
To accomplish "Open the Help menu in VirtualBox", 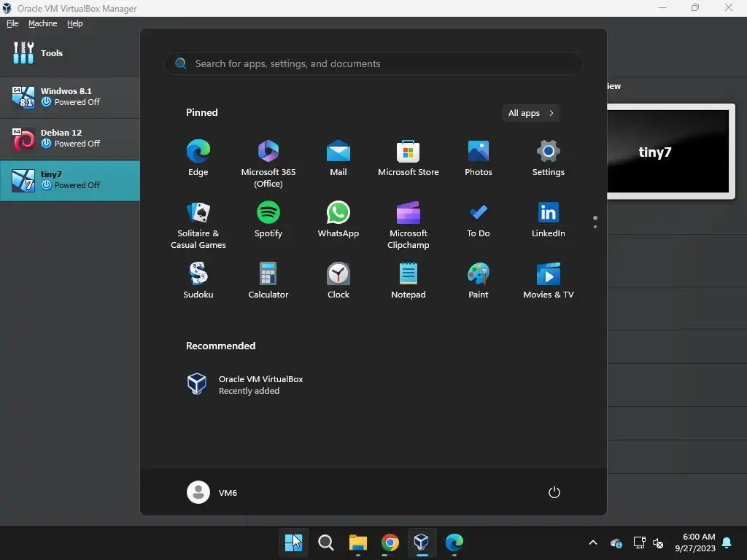I will click(x=75, y=23).
